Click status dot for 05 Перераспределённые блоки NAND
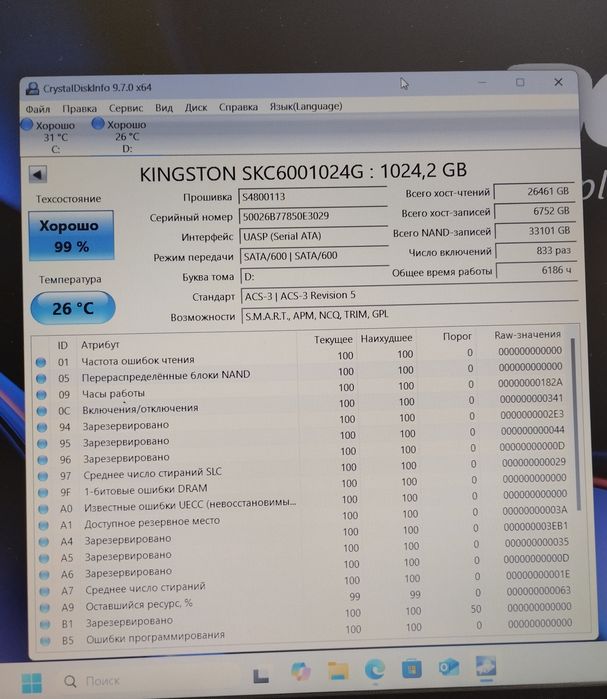Image resolution: width=607 pixels, height=699 pixels. coord(41,378)
